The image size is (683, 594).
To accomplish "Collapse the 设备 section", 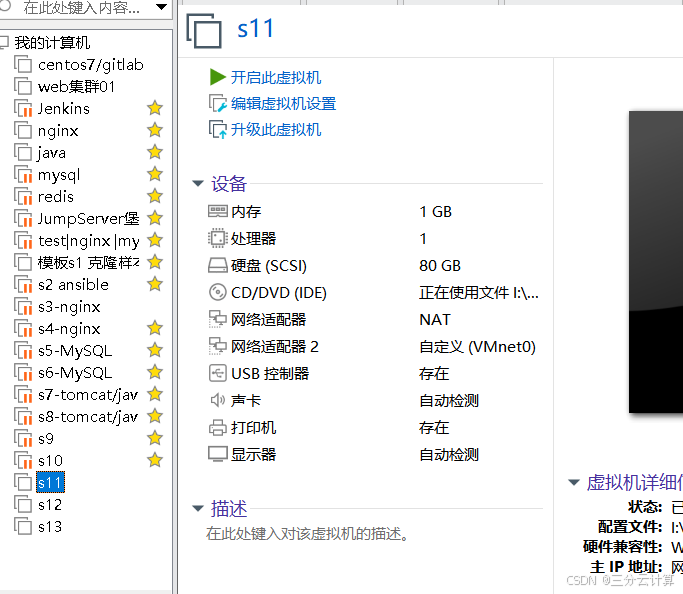I will [198, 183].
